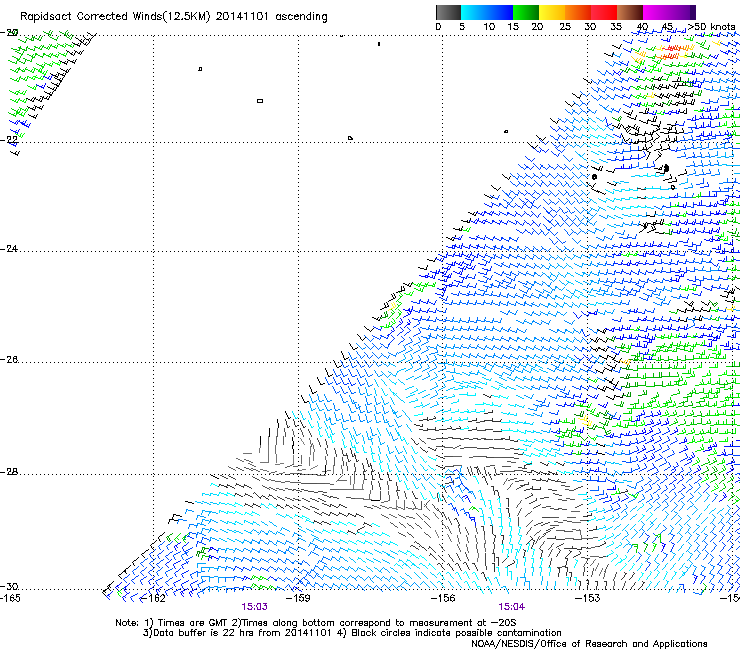Click the longitude label -153
The image size is (740, 650).
587,599
